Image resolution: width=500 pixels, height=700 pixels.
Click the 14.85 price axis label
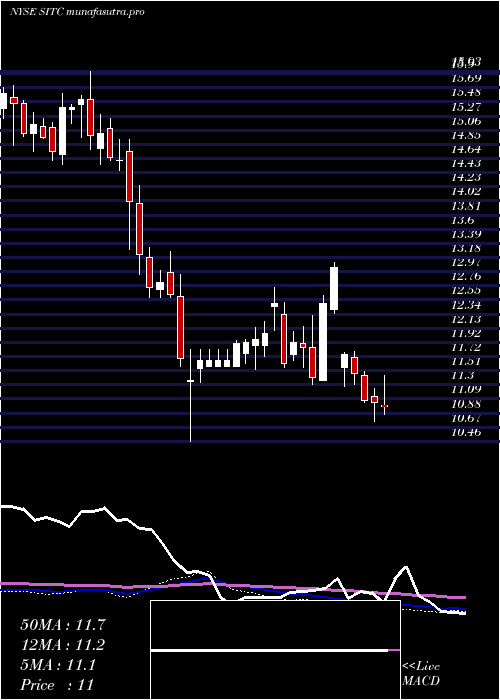(466, 135)
